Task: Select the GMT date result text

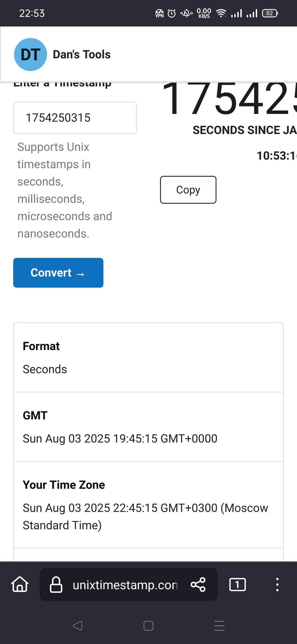Action: coord(120,439)
